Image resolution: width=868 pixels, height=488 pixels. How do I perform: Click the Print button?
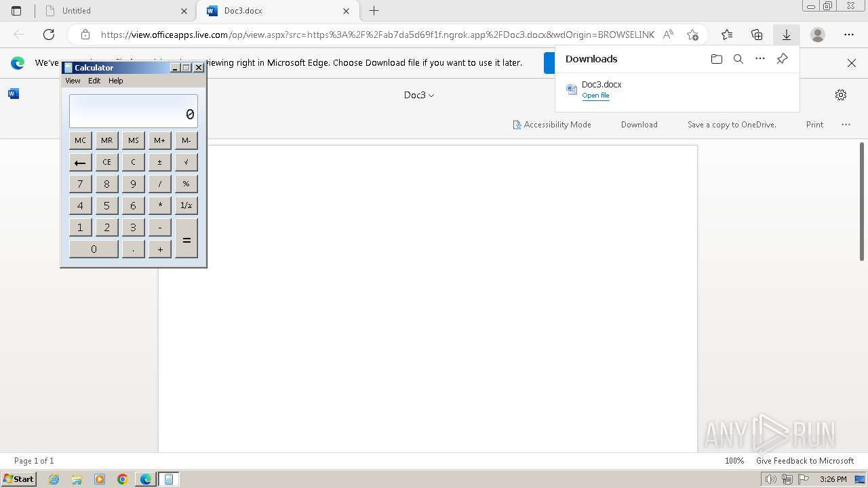click(x=814, y=125)
